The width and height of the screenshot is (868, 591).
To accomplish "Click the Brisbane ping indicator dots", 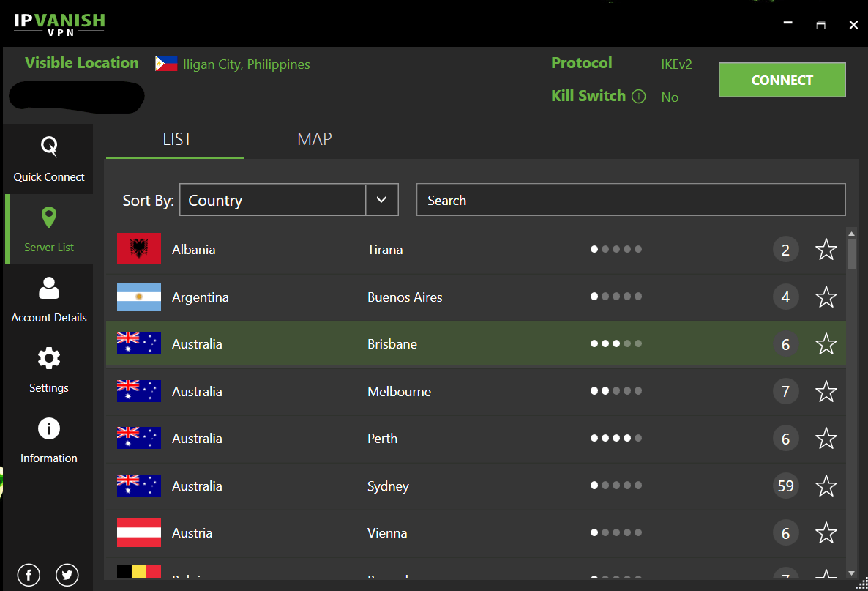I will click(x=616, y=343).
